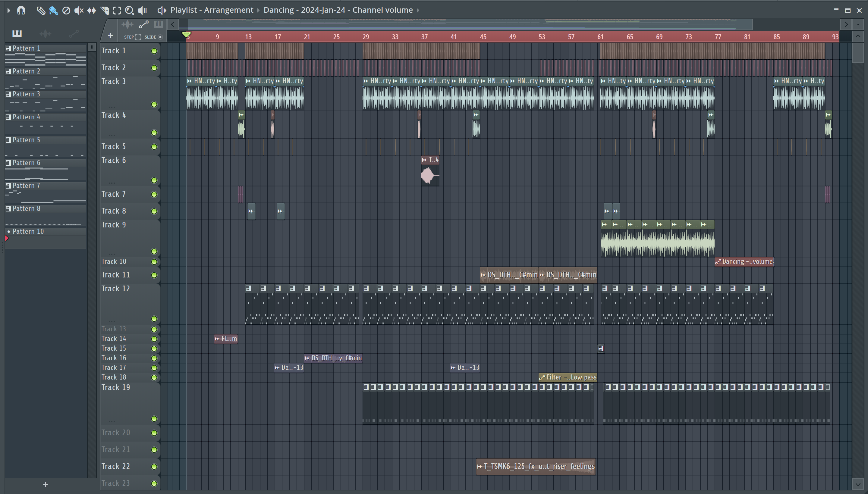
Task: Add a new pattern with bottom plus
Action: [46, 485]
